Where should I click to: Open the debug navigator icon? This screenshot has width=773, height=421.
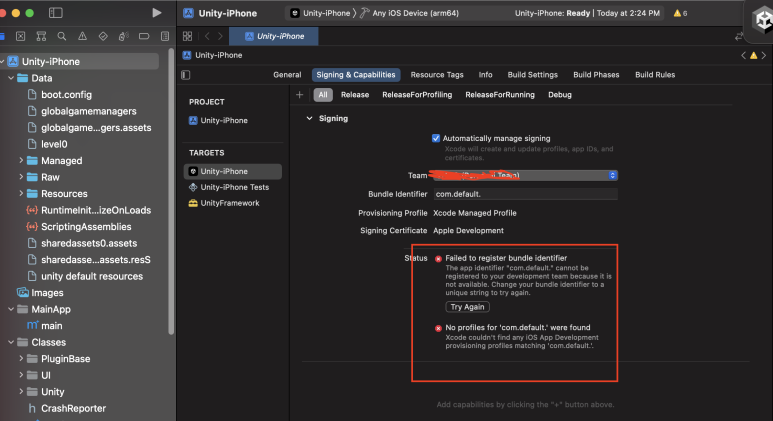click(123, 36)
